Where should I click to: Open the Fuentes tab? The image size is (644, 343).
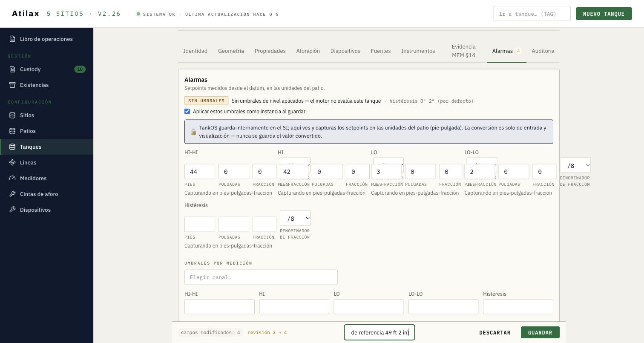click(381, 51)
